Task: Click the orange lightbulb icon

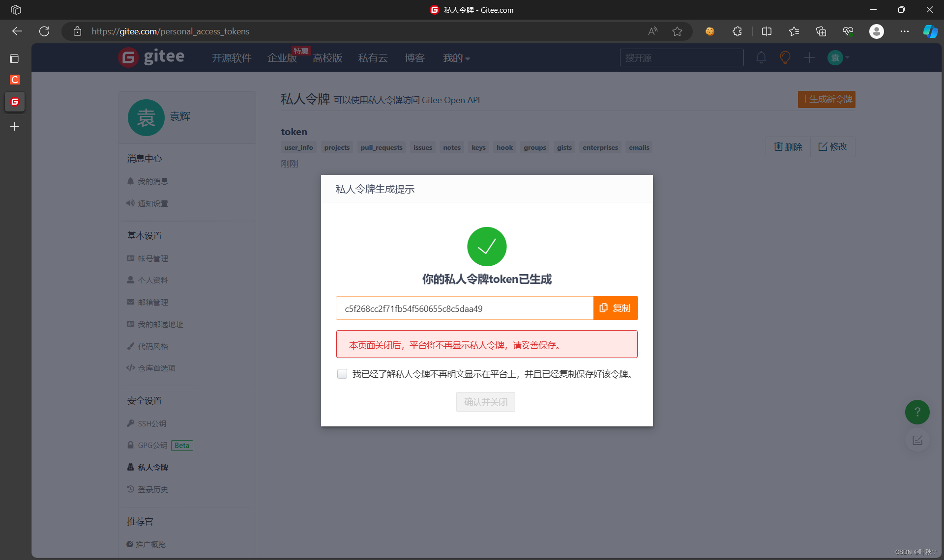Action: pyautogui.click(x=785, y=57)
